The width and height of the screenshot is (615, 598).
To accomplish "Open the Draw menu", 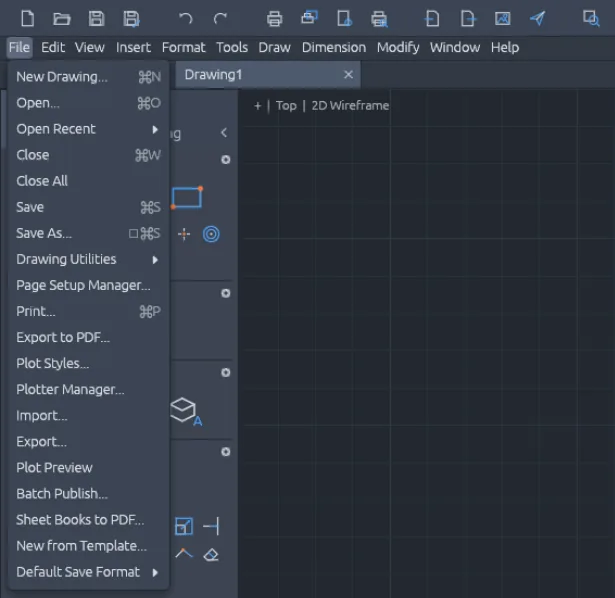I will [275, 47].
